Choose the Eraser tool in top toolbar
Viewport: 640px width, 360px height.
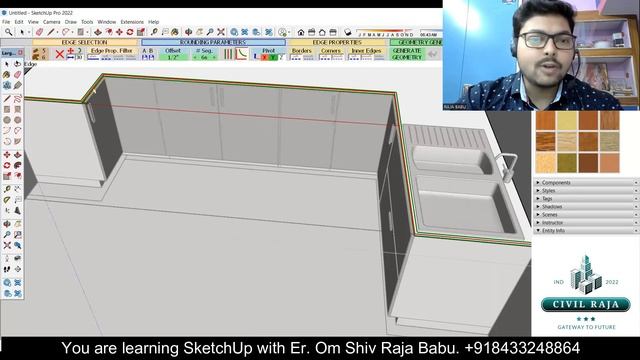click(x=39, y=31)
